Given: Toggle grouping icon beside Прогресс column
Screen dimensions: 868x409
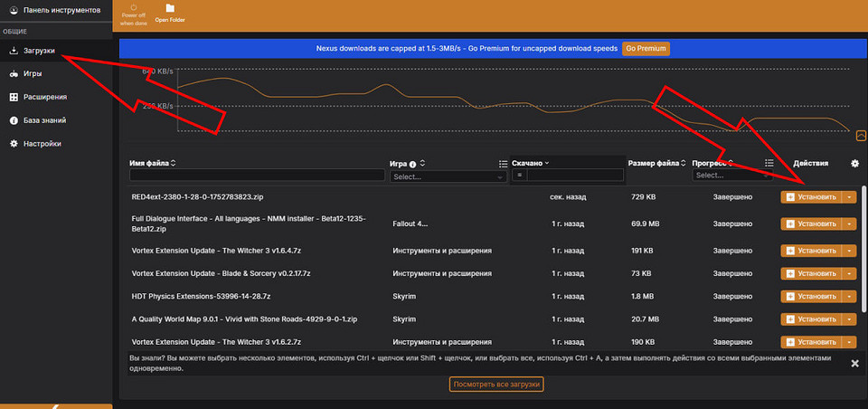Looking at the screenshot, I should coord(769,164).
